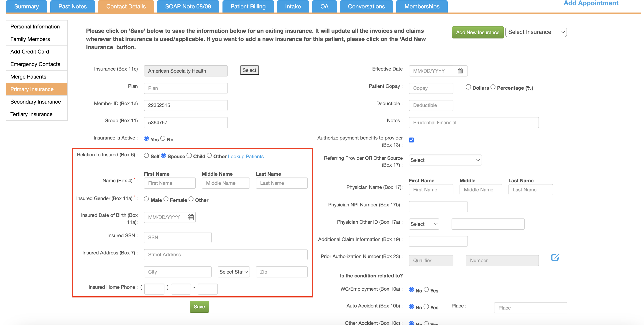
Task: Expand Referring Provider Select dropdown
Action: click(x=445, y=160)
